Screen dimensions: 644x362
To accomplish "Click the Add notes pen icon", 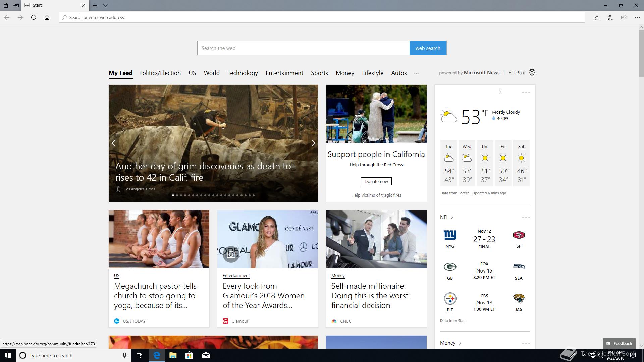I will click(x=610, y=17).
